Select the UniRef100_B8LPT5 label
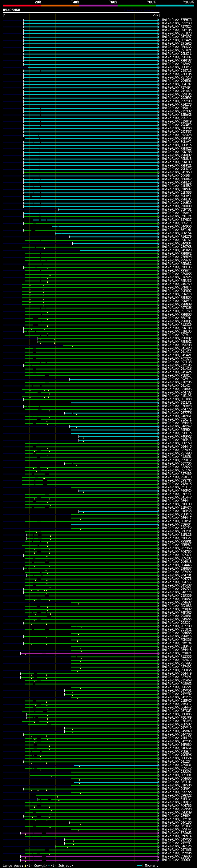The image size is (197, 868). 176,145
